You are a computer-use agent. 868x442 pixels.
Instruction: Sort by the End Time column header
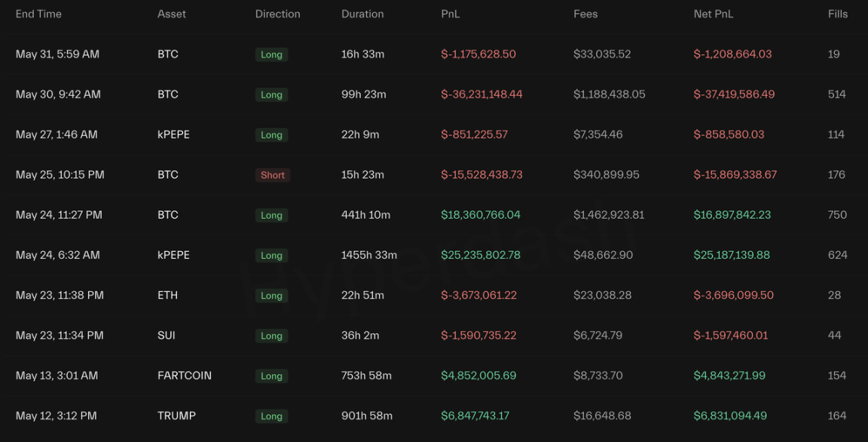click(38, 14)
